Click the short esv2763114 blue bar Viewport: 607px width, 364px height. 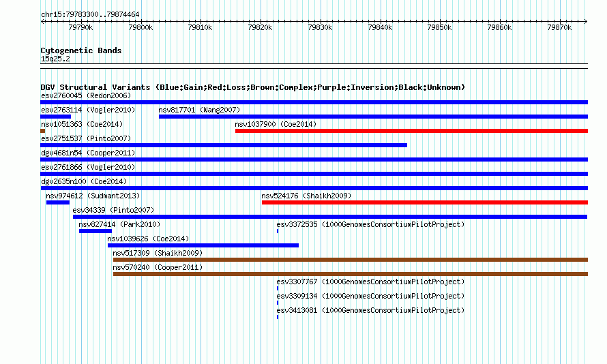click(56, 117)
